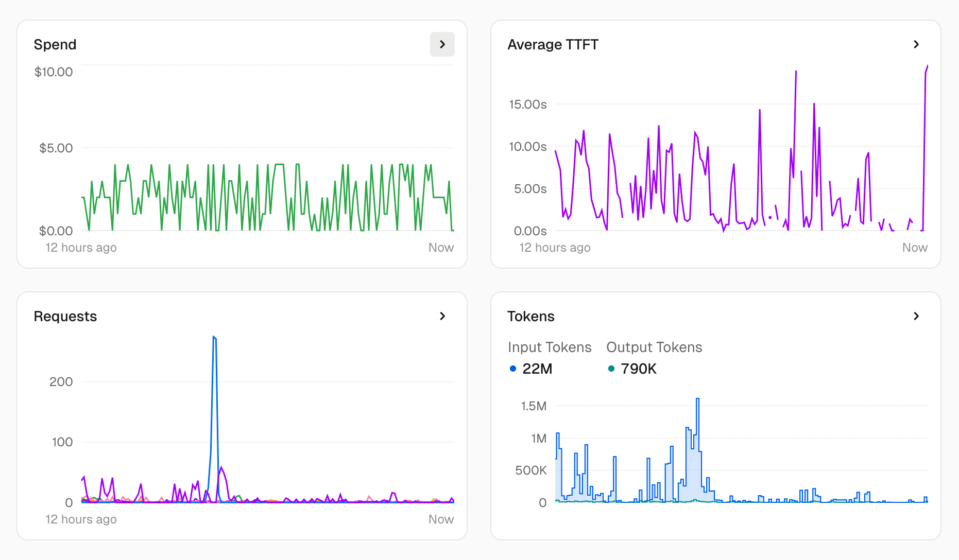Open Requests details via its chevron
959x560 pixels.
click(x=442, y=316)
